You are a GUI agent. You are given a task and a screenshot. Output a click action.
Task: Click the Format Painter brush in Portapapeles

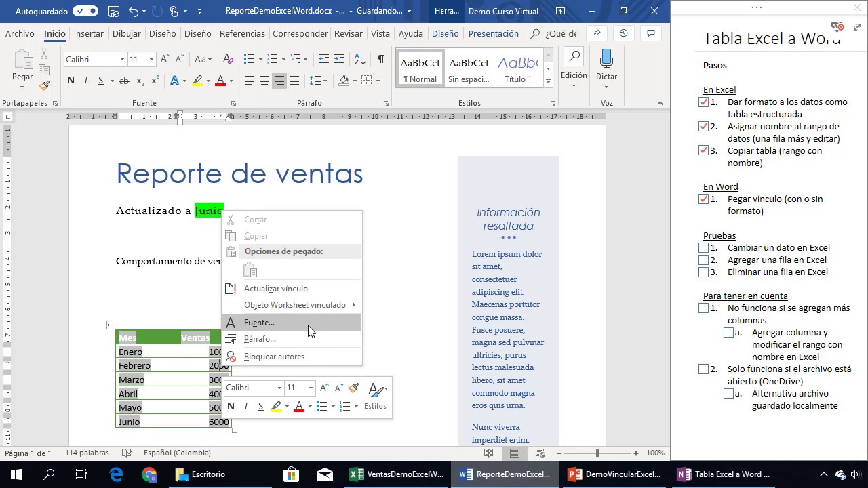(44, 86)
